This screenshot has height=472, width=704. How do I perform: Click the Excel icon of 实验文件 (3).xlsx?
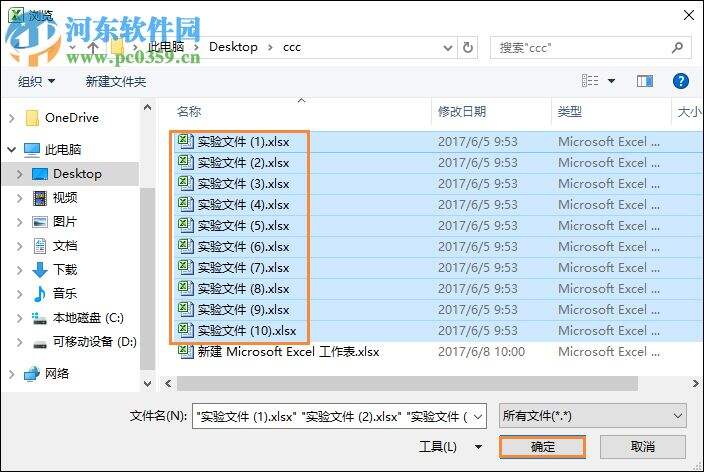[185, 183]
